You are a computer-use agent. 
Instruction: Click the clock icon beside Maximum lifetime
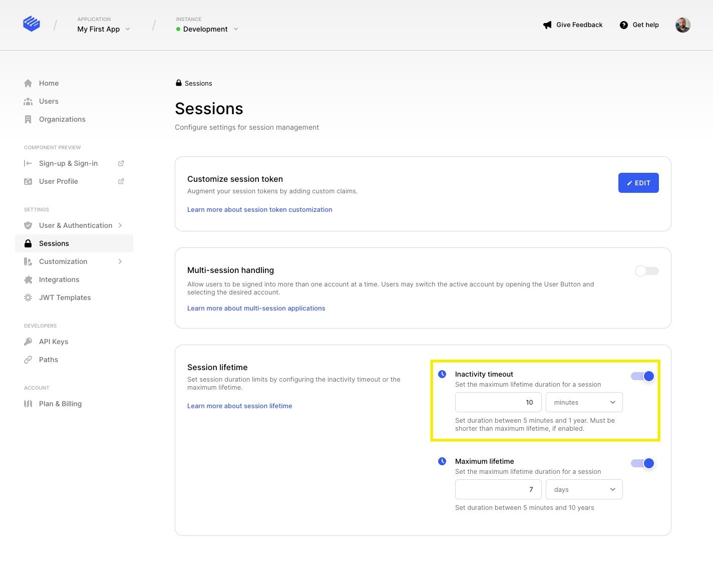442,461
